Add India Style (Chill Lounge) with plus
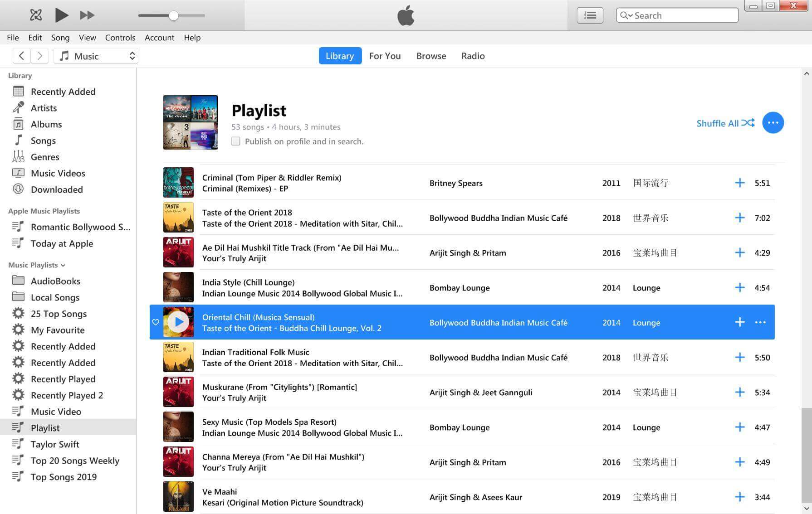This screenshot has height=514, width=812. [739, 287]
